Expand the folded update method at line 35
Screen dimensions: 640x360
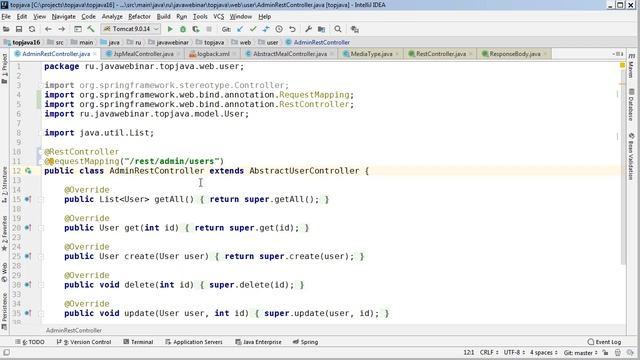41,313
